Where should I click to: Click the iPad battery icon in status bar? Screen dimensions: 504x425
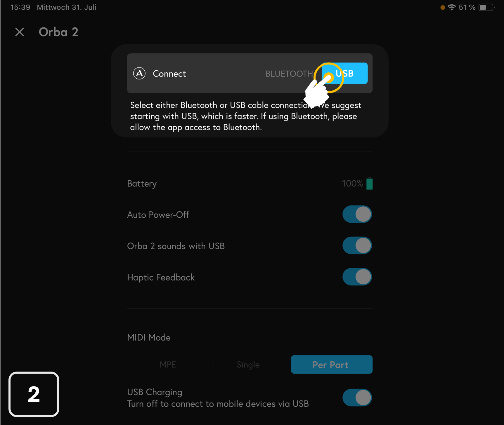pos(486,7)
